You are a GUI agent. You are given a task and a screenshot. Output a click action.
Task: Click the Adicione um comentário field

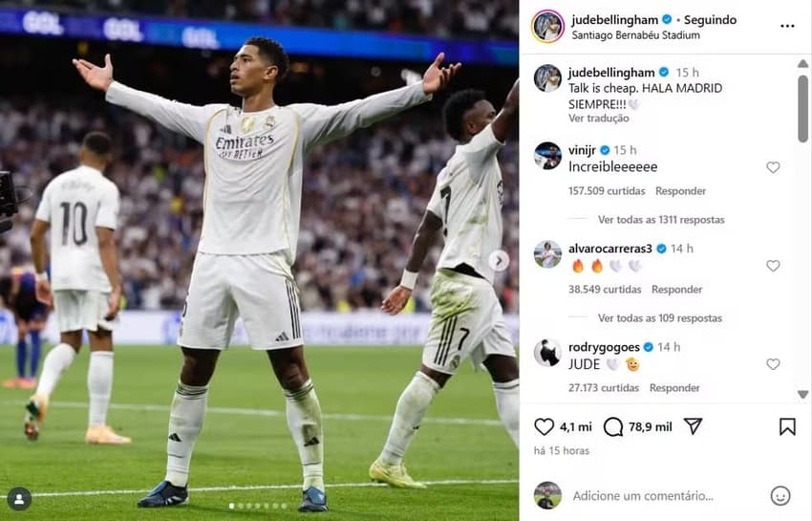coord(643,496)
